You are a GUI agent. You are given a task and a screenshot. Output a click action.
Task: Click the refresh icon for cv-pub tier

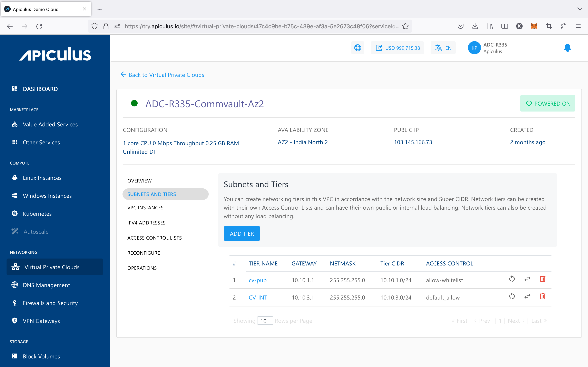pyautogui.click(x=512, y=279)
